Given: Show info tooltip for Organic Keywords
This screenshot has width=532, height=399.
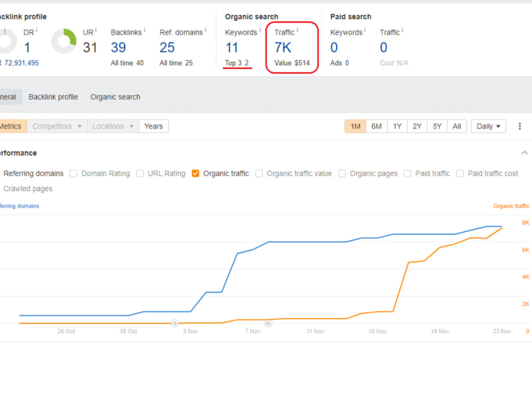Looking at the screenshot, I should [260, 30].
